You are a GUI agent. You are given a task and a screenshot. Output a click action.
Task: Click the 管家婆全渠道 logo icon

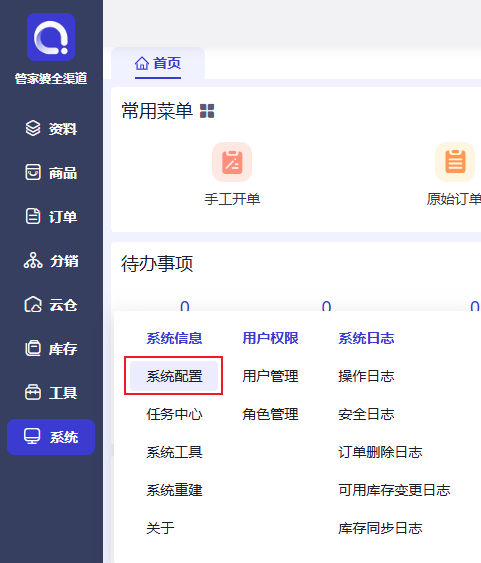coord(51,37)
